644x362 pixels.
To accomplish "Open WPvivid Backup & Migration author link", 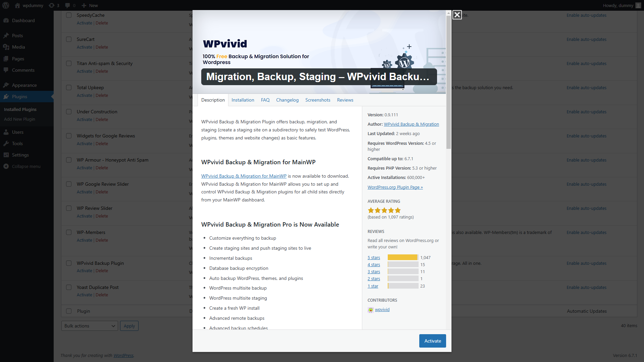I will pyautogui.click(x=411, y=124).
